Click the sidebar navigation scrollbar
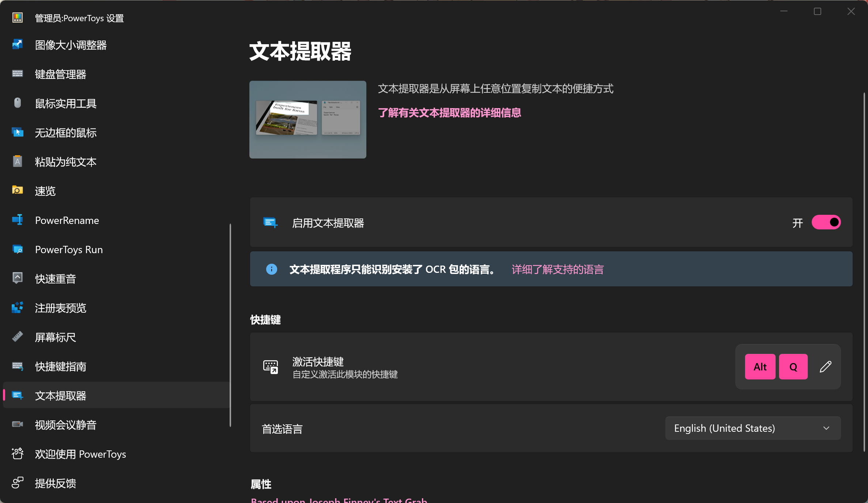This screenshot has height=503, width=868. [230, 325]
